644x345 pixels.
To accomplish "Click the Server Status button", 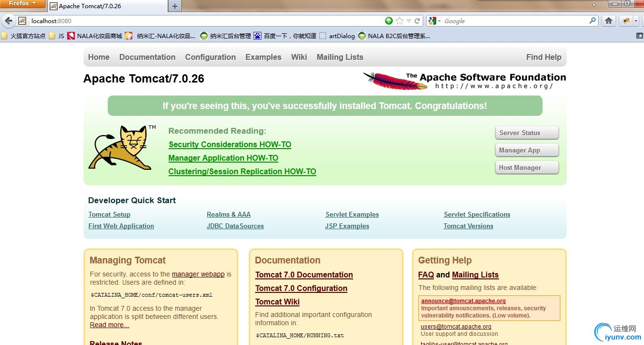I will tap(527, 133).
